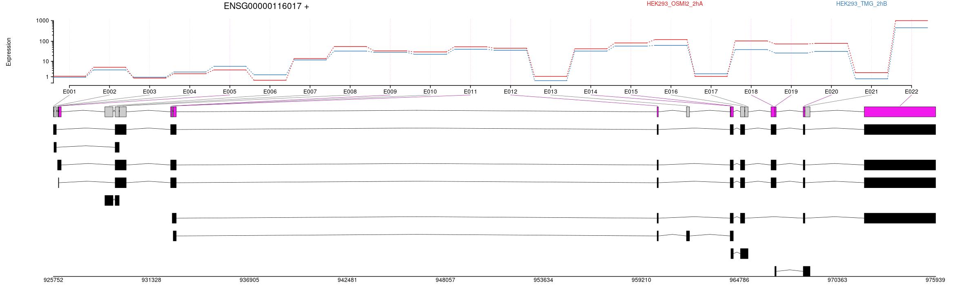
Task: Click genomic coordinate 953634 on the axis
Action: coord(543,280)
